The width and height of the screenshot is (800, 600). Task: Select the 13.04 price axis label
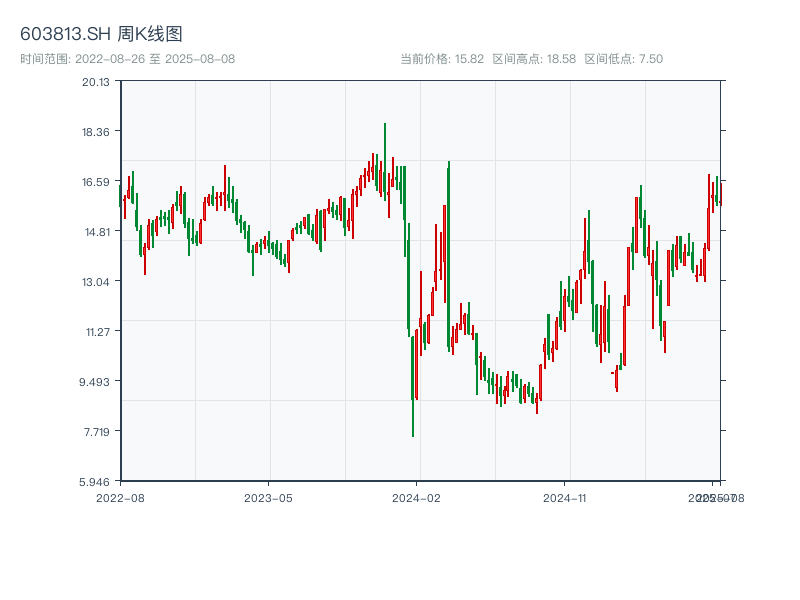point(96,282)
